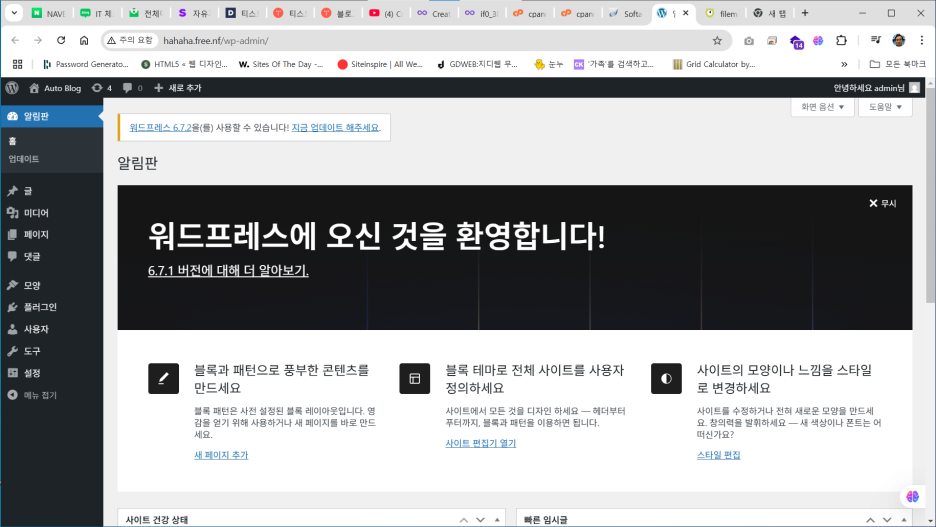Move 빠른 임시글 widget down

tap(887, 520)
